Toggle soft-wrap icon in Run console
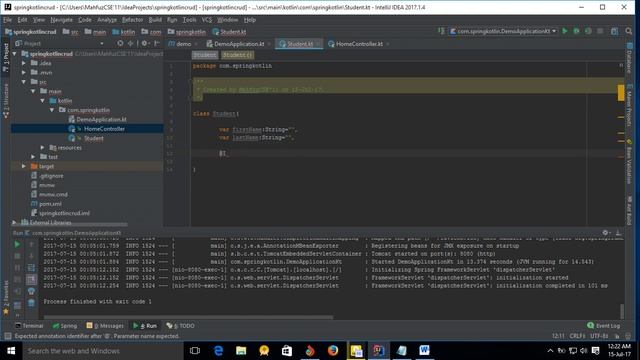Screen dimensions: 640x360 coord(31,268)
